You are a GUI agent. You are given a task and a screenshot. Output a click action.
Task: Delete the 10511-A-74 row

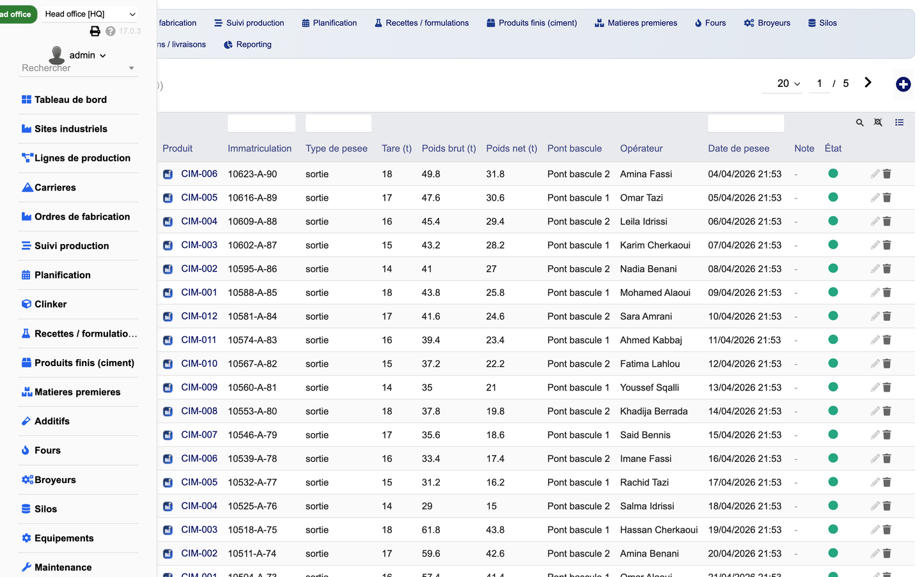coord(887,553)
